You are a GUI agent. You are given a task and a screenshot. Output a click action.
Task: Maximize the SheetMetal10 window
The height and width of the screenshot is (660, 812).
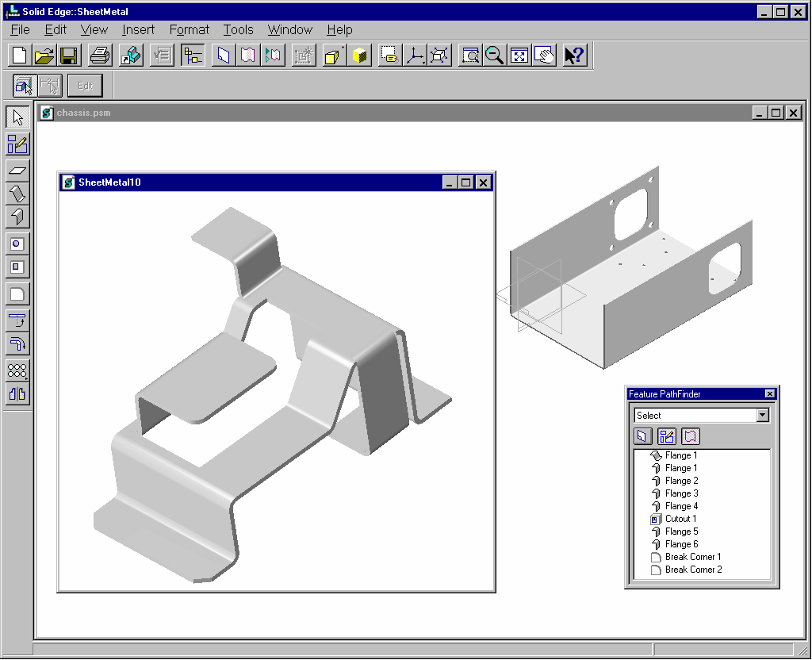click(466, 182)
